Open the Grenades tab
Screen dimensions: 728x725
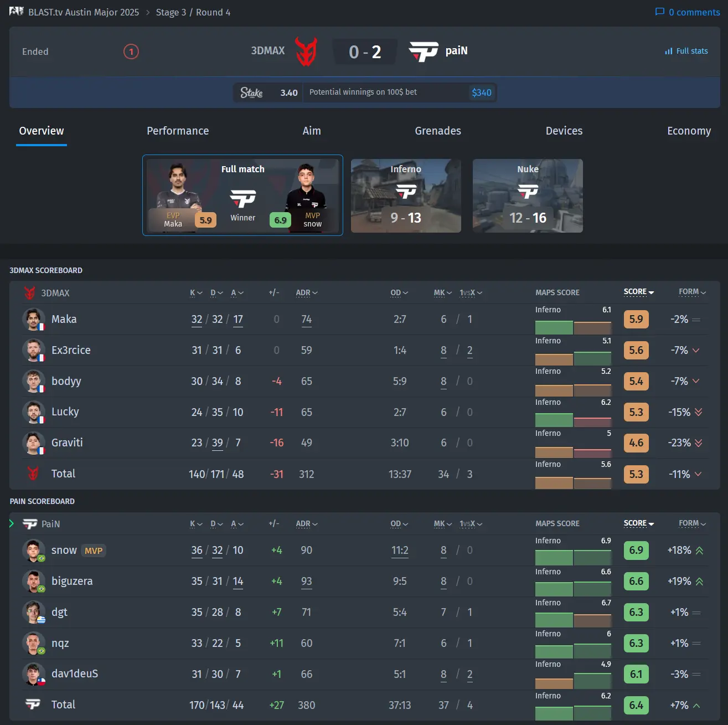click(438, 131)
